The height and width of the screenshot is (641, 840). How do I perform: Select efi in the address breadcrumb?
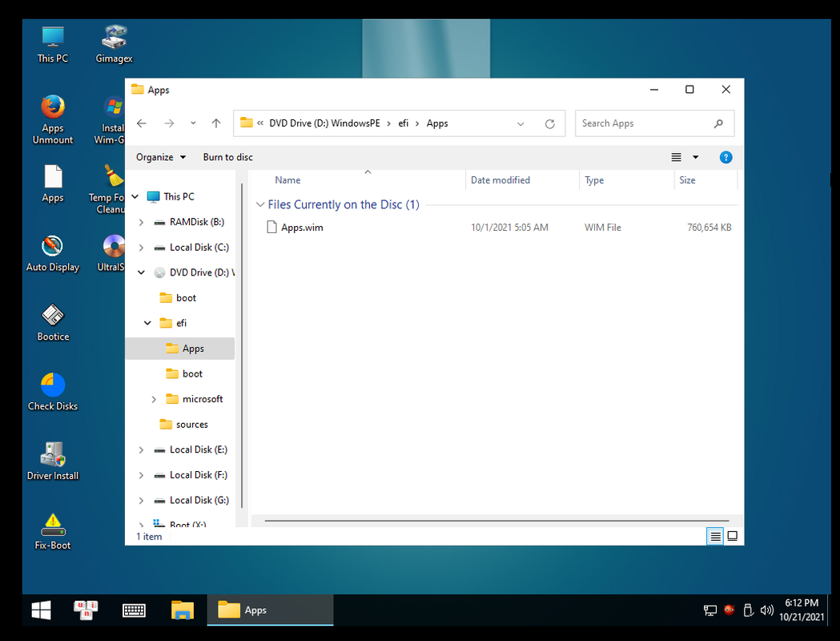(x=404, y=123)
